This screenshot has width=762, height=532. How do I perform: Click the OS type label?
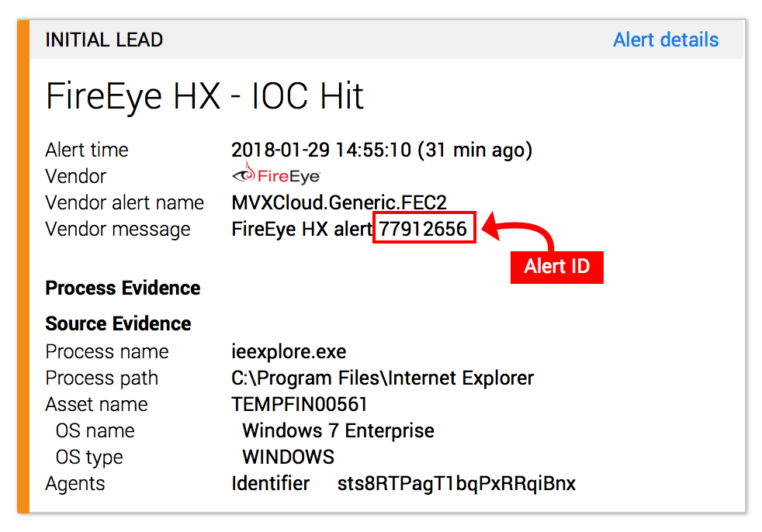pyautogui.click(x=89, y=458)
